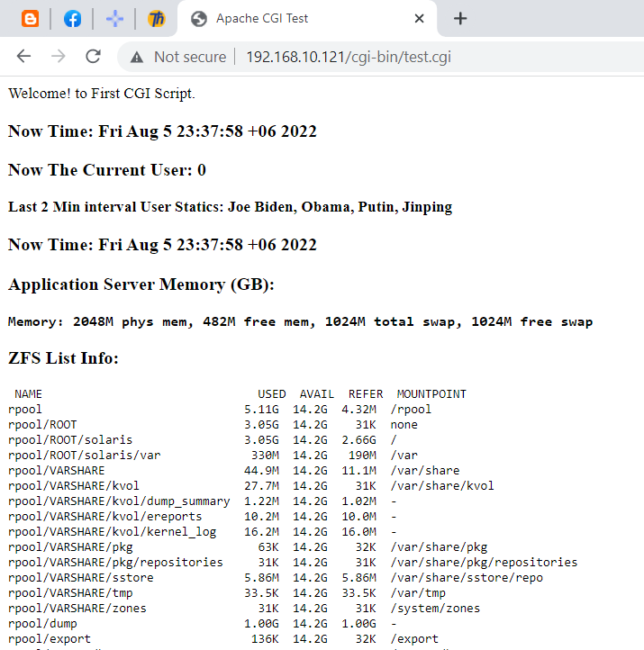Go forward to the next page

point(59,57)
